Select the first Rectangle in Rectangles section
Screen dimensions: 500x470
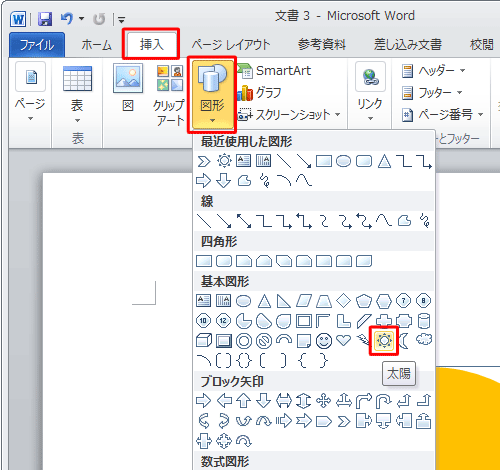204,261
